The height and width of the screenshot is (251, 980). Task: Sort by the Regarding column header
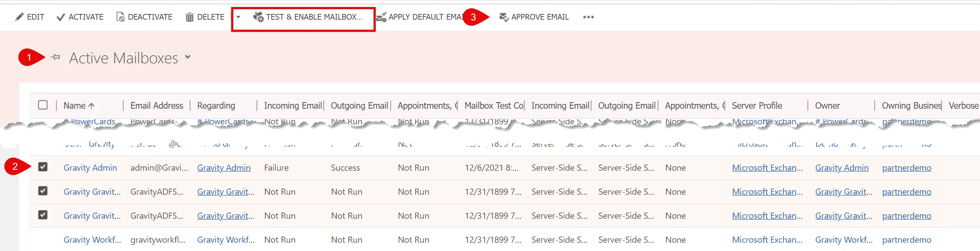(216, 106)
